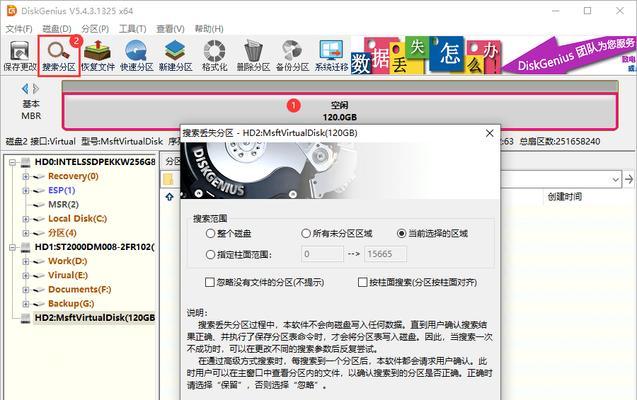Select 分区(4) label in disk tree
The width and height of the screenshot is (637, 400).
pos(62,233)
